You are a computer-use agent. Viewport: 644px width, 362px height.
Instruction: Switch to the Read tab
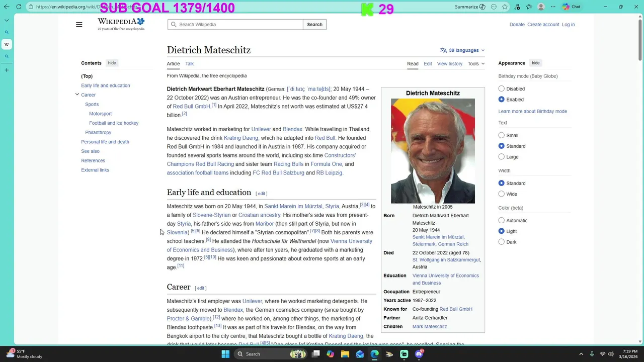[x=413, y=64]
